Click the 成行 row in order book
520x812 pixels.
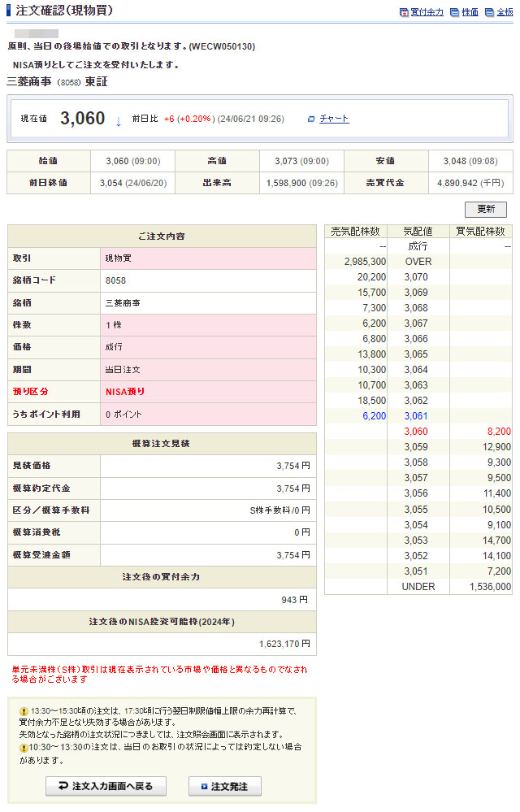click(418, 246)
